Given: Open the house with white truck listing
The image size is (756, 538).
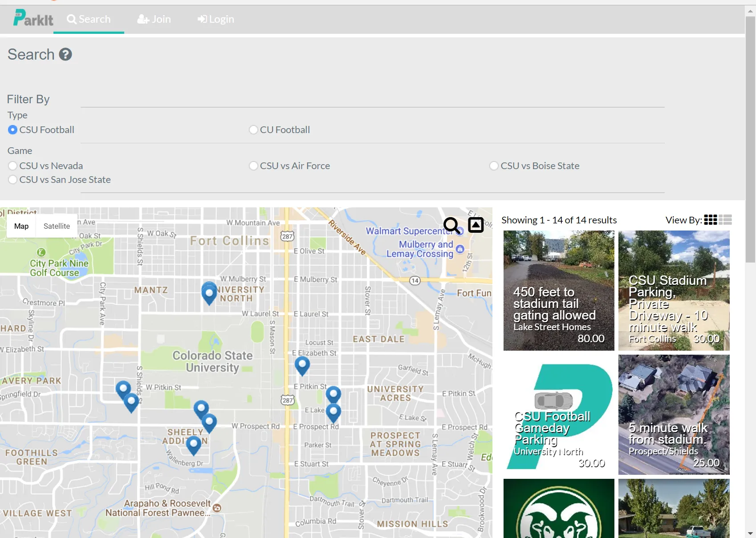Looking at the screenshot, I should (x=674, y=508).
